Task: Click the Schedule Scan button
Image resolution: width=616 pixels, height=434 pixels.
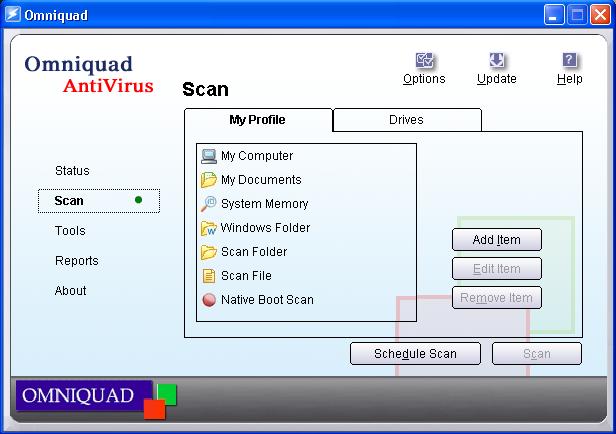Action: (415, 353)
